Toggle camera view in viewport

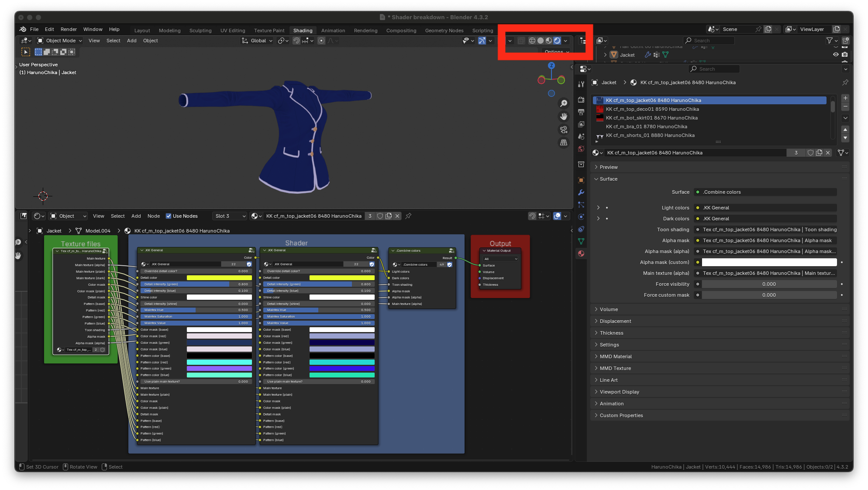pyautogui.click(x=564, y=130)
